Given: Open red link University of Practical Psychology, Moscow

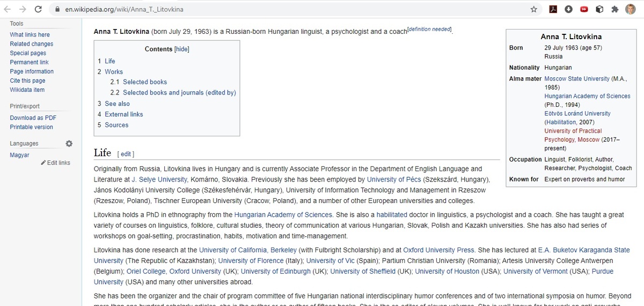Looking at the screenshot, I should coord(573,135).
